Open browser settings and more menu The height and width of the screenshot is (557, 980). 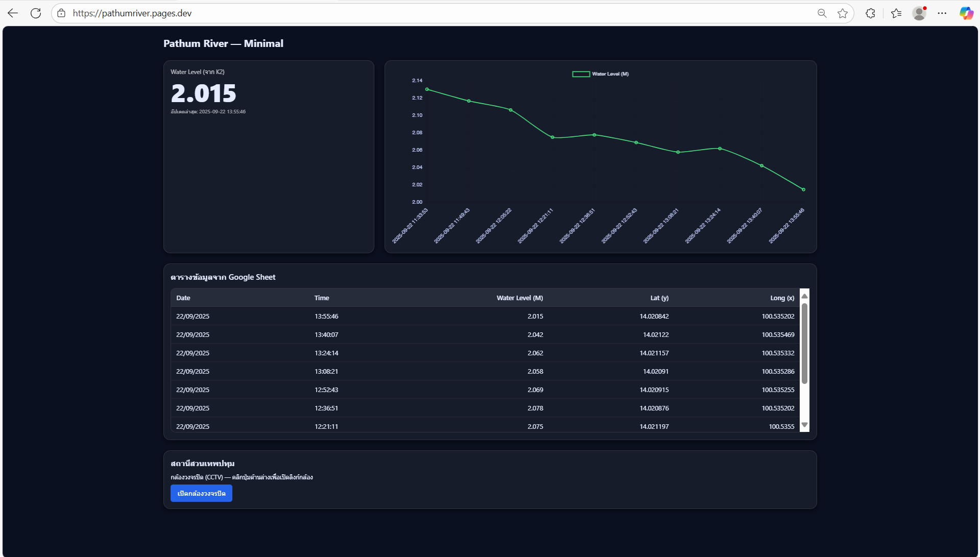pyautogui.click(x=942, y=13)
